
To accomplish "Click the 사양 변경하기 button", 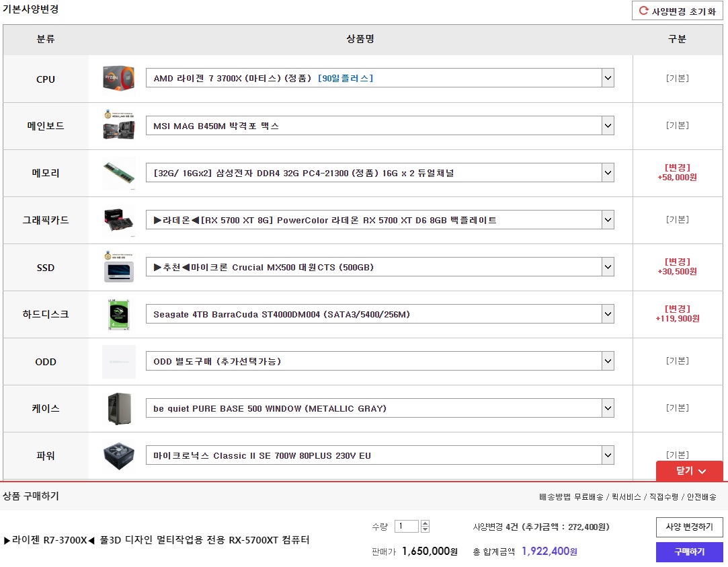I will [x=690, y=527].
